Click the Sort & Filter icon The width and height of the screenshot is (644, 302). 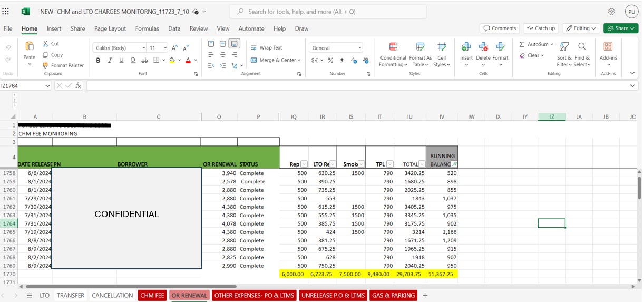[x=564, y=54]
